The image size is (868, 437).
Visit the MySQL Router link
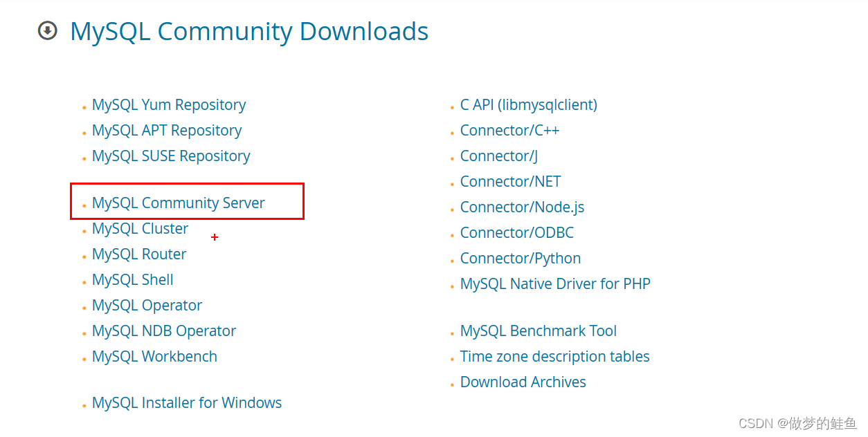click(139, 254)
